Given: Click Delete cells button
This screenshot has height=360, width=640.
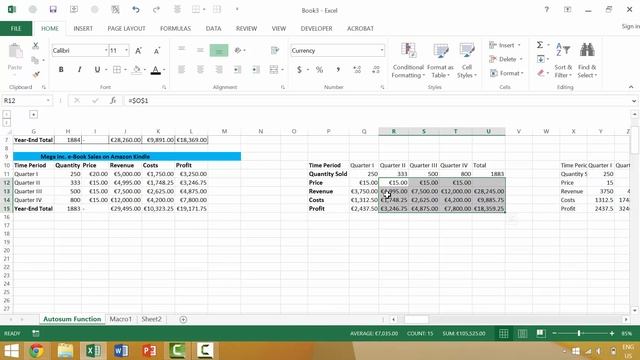Looking at the screenshot, I should [506, 59].
